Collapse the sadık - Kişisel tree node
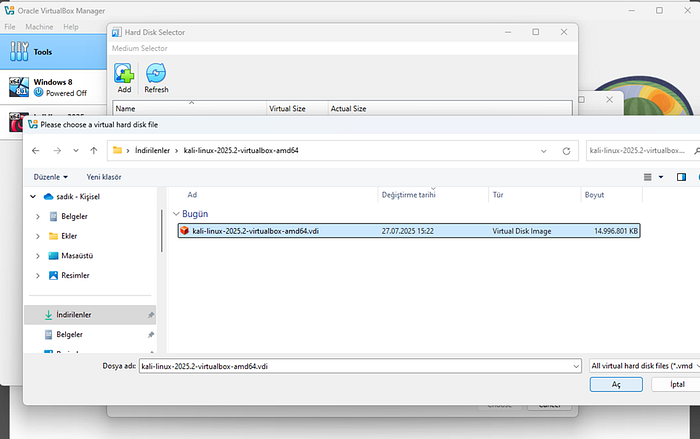Image resolution: width=700 pixels, height=439 pixels. click(x=33, y=197)
